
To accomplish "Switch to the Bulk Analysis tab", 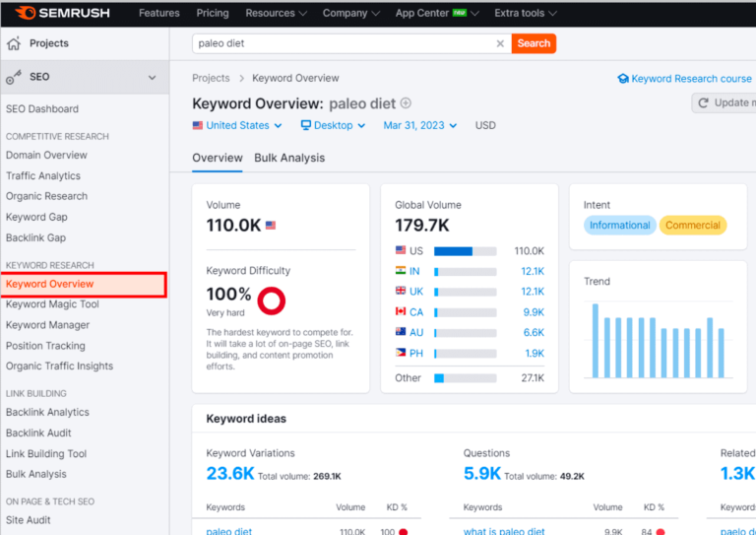I will [289, 158].
